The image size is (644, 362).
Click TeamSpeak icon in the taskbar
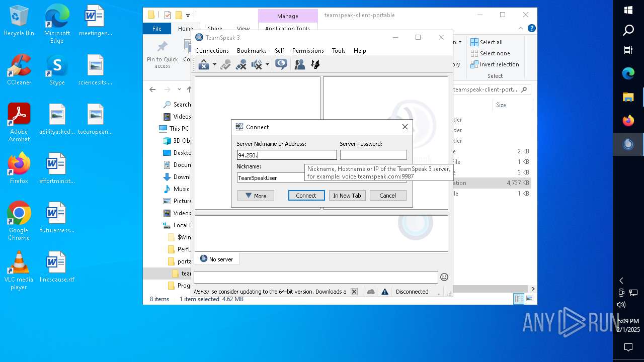click(x=628, y=144)
